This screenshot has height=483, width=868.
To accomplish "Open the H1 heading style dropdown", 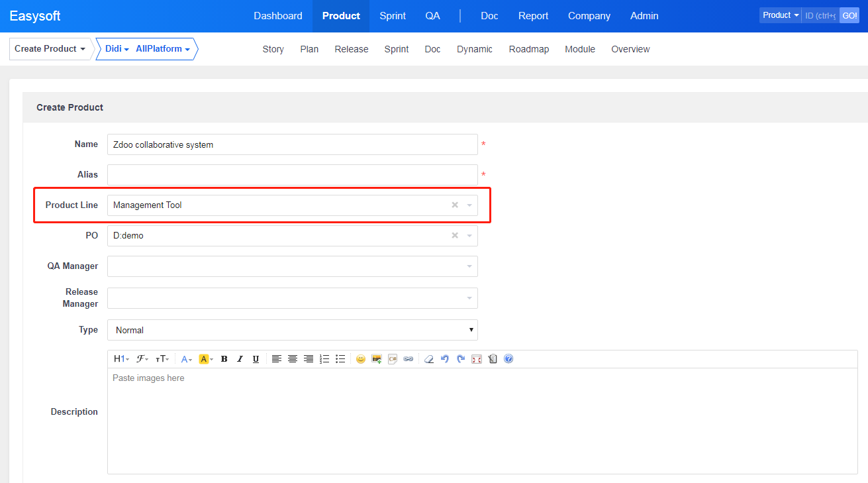I will [121, 359].
